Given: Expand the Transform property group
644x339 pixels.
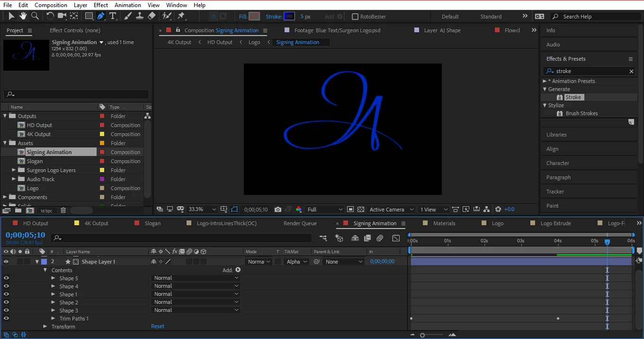Looking at the screenshot, I should [45, 327].
